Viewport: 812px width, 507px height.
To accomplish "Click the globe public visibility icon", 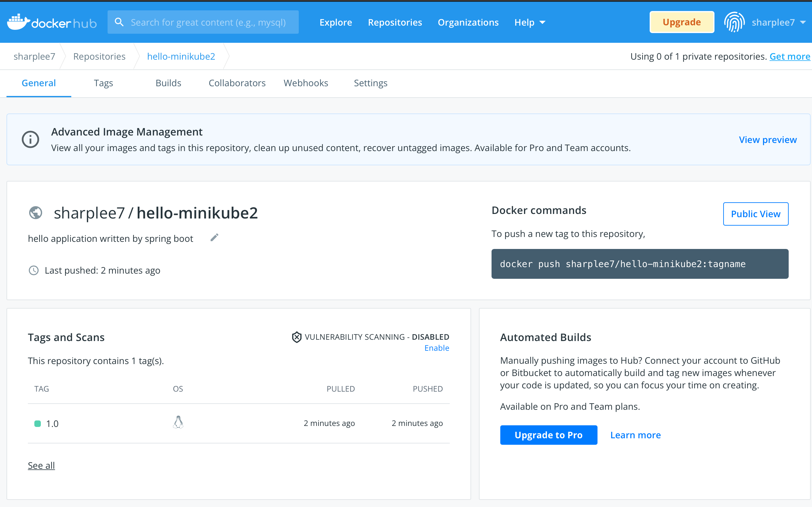I will (36, 213).
